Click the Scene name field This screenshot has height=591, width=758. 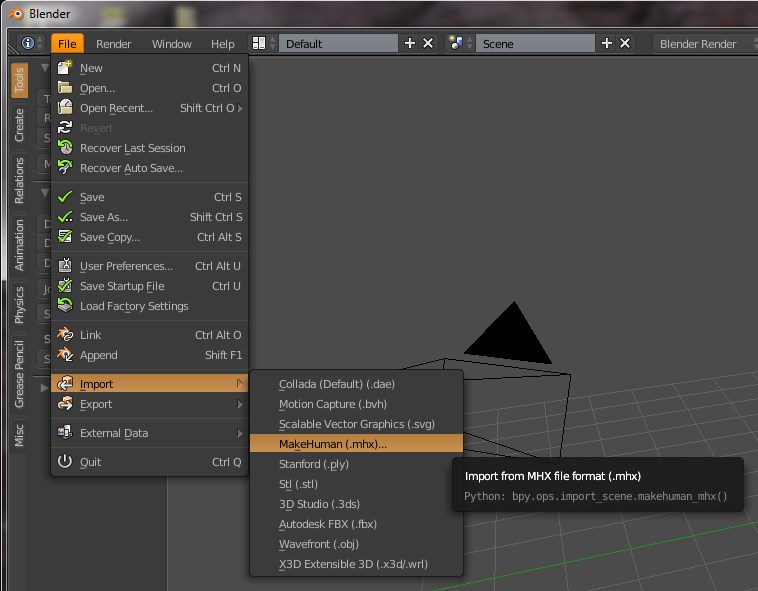tap(536, 44)
